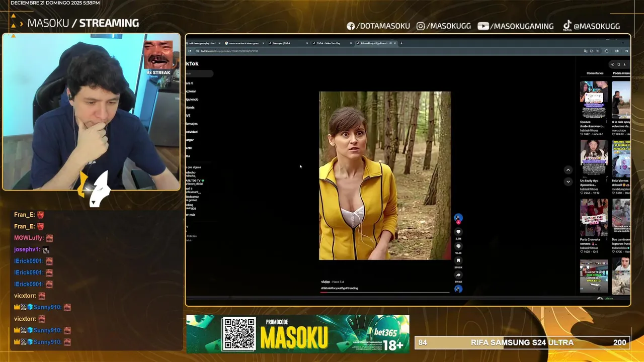This screenshot has height=362, width=644.
Task: Reload the page in browser toolbar
Action: point(190,51)
